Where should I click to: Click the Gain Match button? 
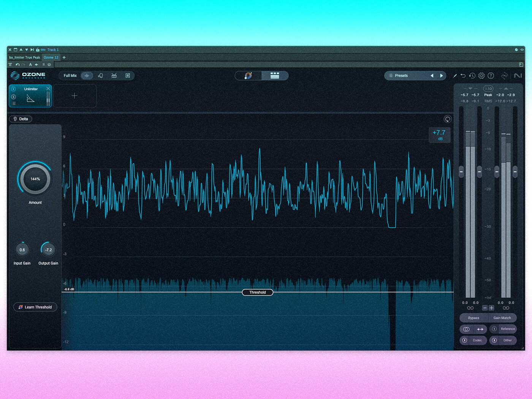[502, 318]
